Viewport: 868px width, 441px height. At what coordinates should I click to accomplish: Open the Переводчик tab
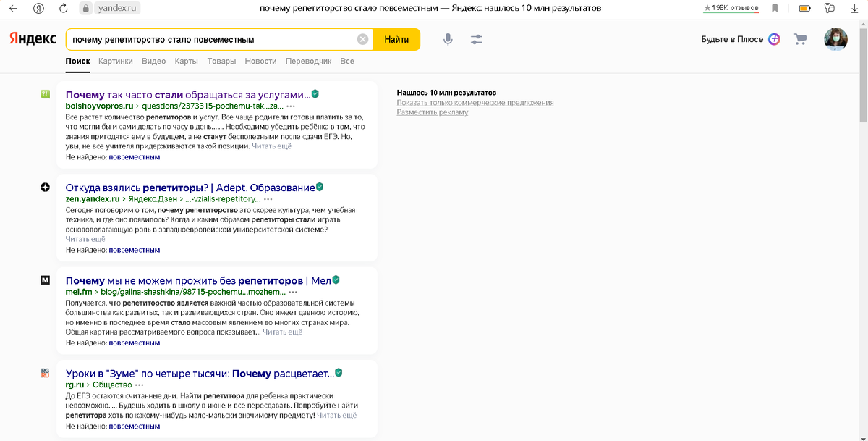[308, 62]
